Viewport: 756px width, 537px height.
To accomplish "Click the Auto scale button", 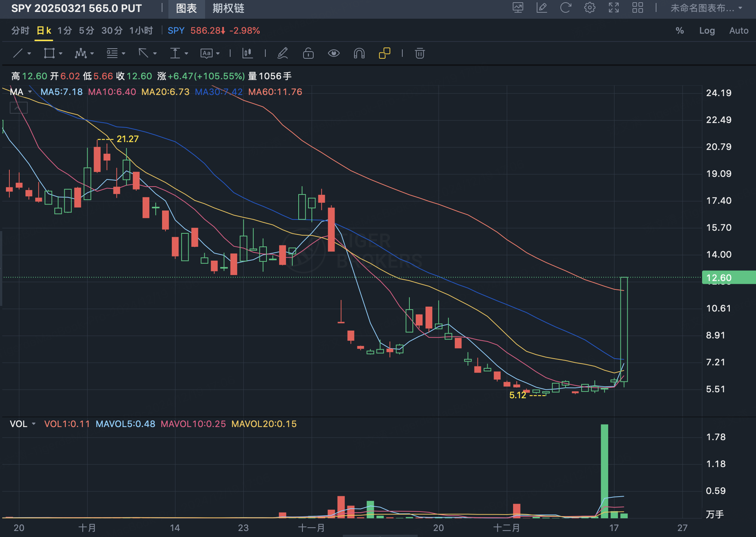I will point(738,31).
